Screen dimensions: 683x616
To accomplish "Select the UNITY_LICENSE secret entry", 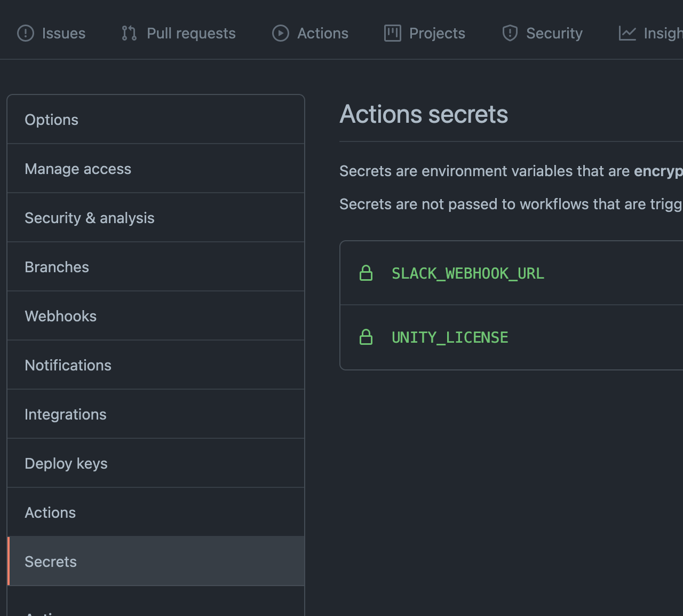I will pos(450,337).
